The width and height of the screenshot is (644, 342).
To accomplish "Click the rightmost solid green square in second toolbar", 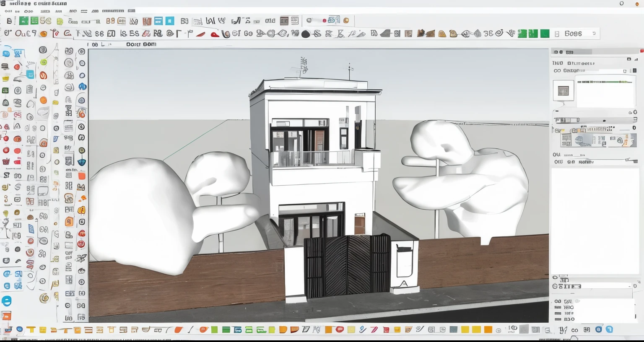I will [545, 34].
